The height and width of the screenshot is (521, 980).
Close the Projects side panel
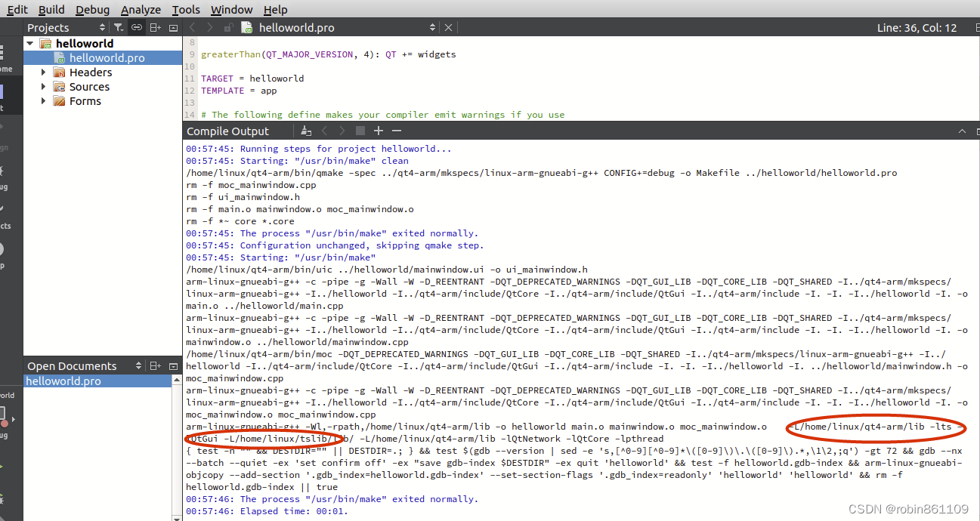coord(173,27)
